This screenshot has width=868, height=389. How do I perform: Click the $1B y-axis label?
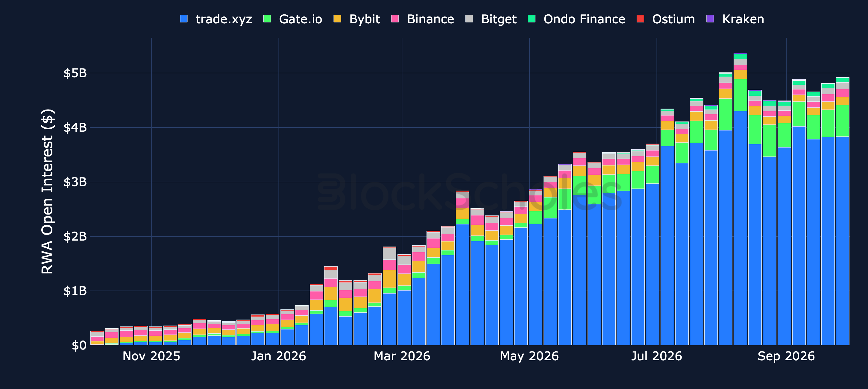pos(75,291)
